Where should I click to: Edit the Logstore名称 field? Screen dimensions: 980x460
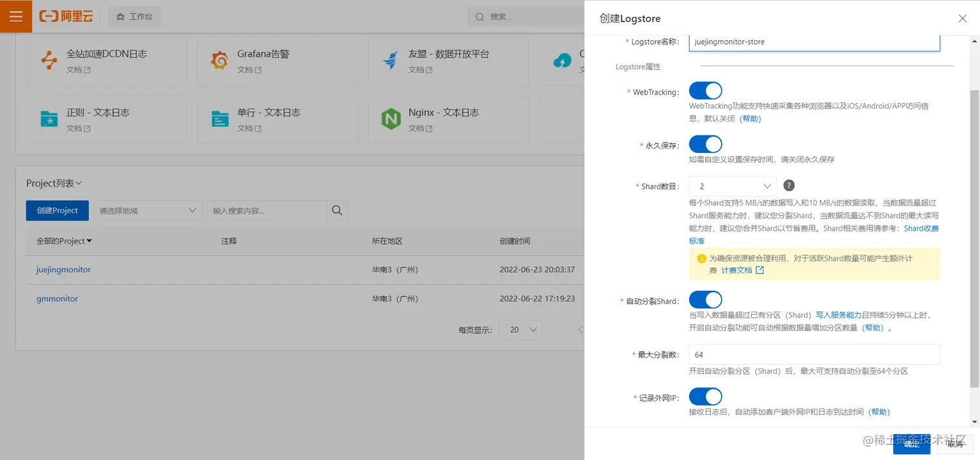click(x=814, y=41)
